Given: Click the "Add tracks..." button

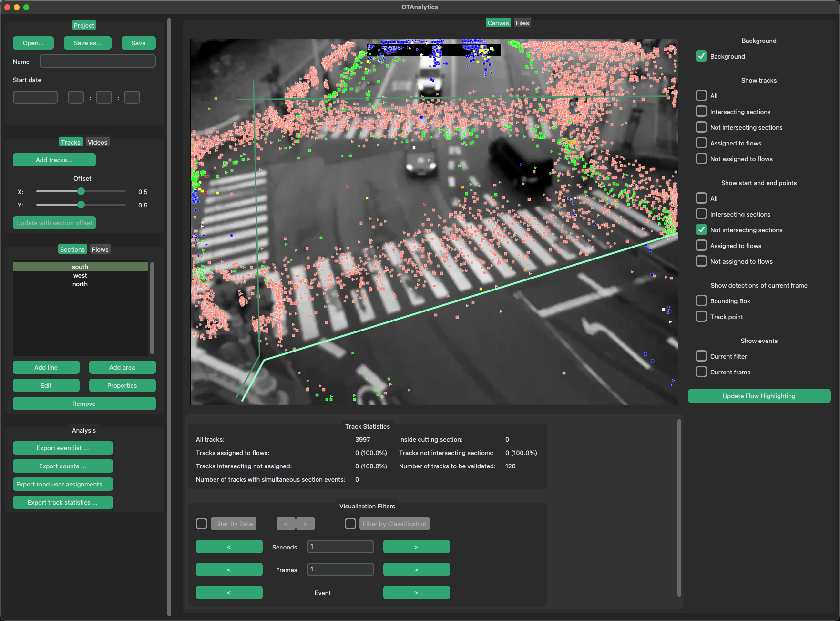Looking at the screenshot, I should tap(54, 159).
